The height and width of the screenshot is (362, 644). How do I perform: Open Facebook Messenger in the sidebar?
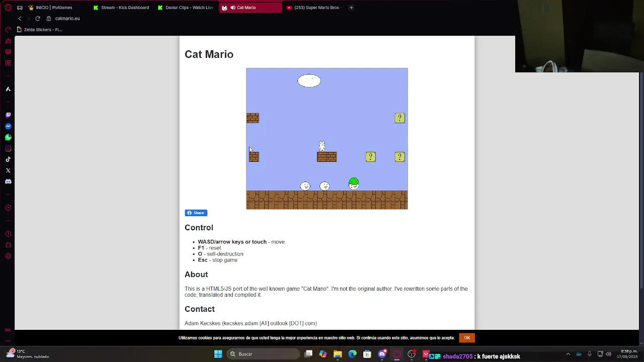8,126
